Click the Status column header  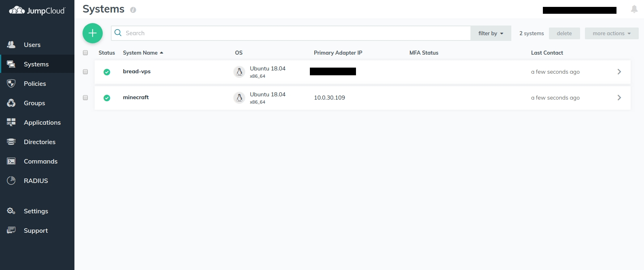[107, 53]
